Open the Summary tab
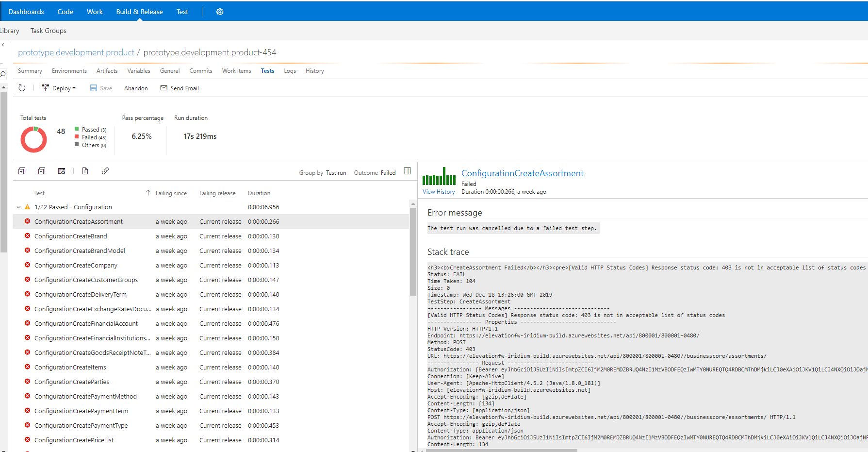The height and width of the screenshot is (452, 868). coord(30,71)
